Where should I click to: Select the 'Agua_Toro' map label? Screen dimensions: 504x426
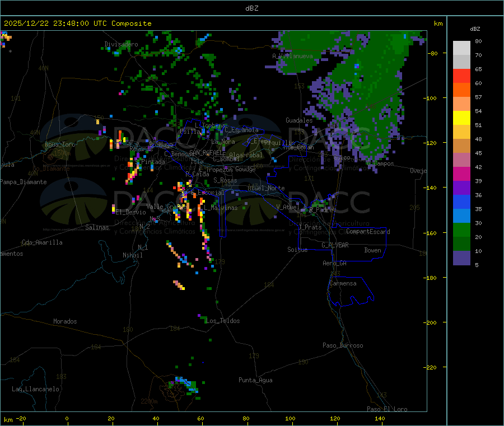click(x=60, y=144)
